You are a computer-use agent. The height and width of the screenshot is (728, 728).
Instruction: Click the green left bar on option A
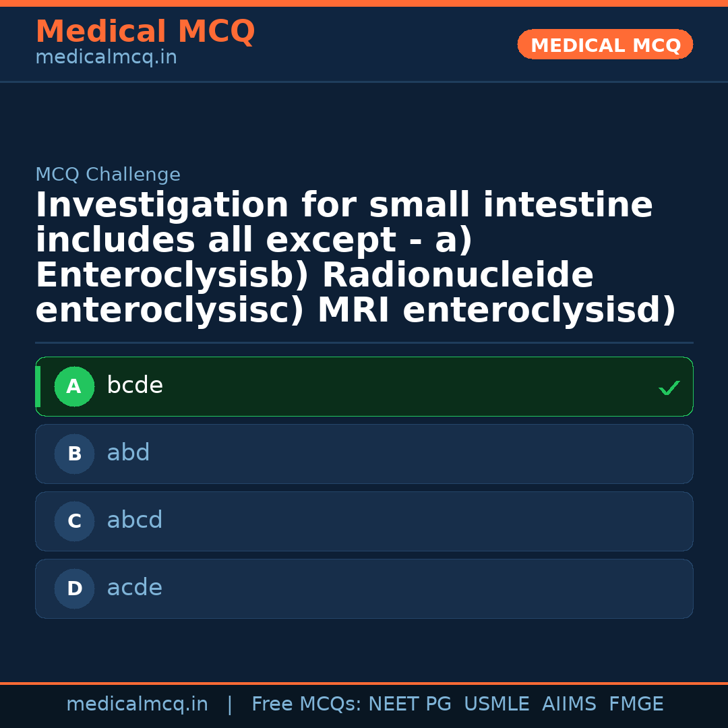coord(38,386)
